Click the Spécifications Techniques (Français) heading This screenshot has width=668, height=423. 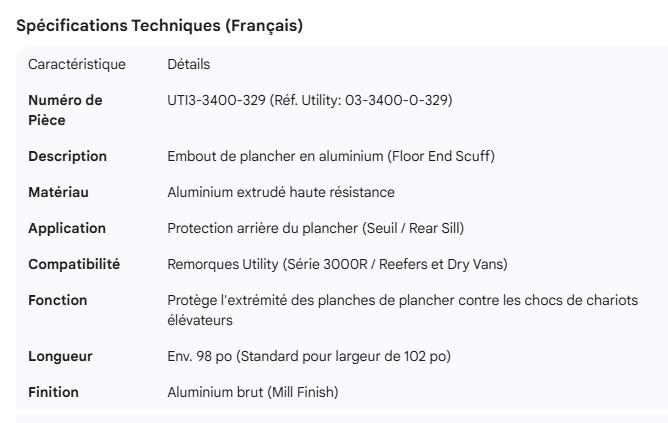160,27
